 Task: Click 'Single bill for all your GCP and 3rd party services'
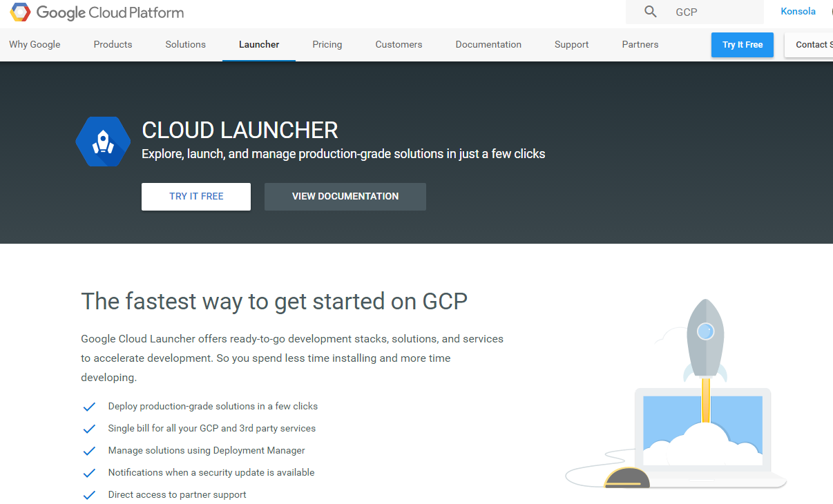(x=212, y=428)
